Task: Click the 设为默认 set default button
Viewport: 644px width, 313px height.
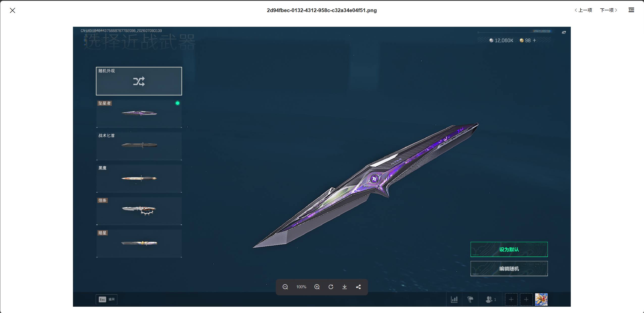Action: click(509, 249)
